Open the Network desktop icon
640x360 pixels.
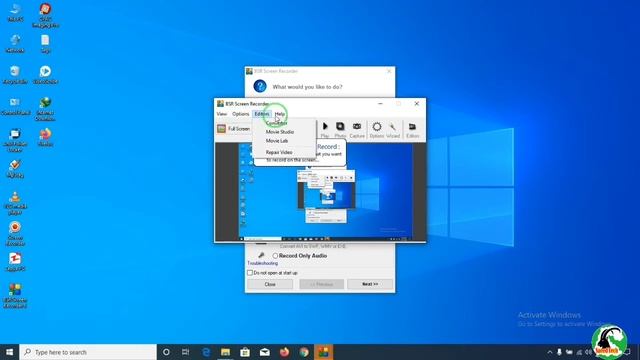15,43
